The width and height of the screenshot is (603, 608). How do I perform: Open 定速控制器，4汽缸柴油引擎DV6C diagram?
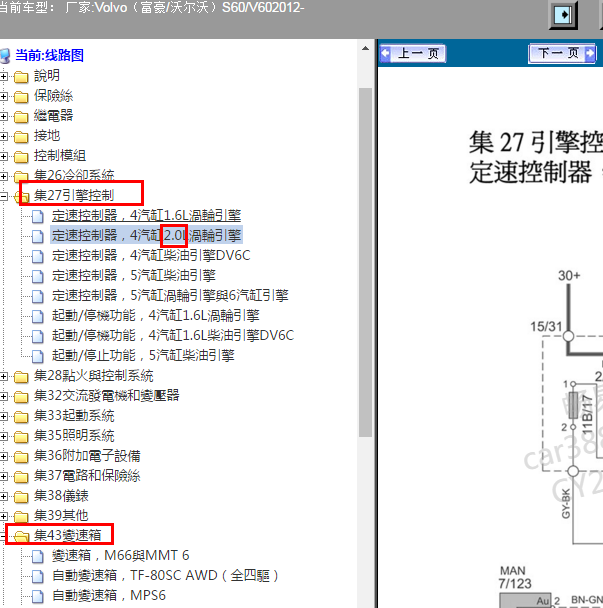(x=151, y=256)
